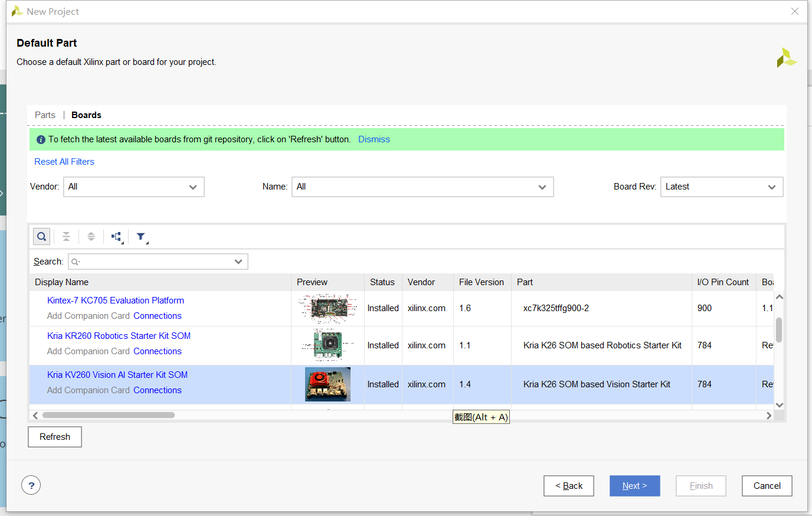Screen dimensions: 812x516
Task: Sort by I/O Pin Count column header
Action: (723, 282)
